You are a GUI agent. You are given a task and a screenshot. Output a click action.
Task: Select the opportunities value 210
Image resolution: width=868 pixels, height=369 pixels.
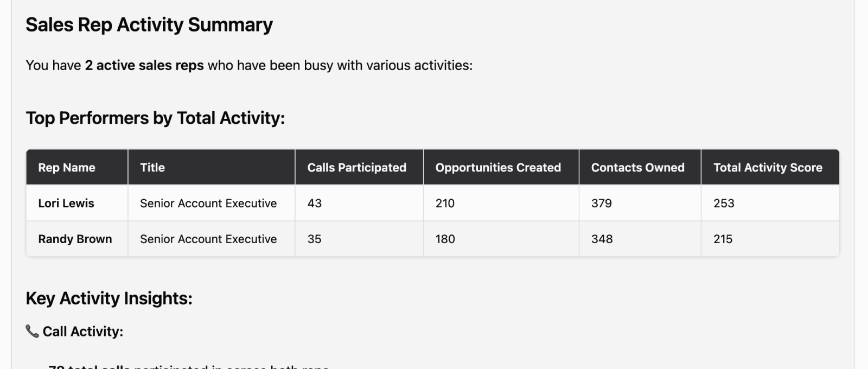[x=445, y=203]
